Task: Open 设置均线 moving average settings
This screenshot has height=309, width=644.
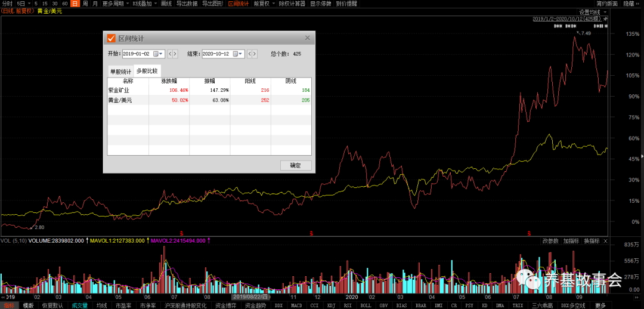Action: click(x=589, y=13)
